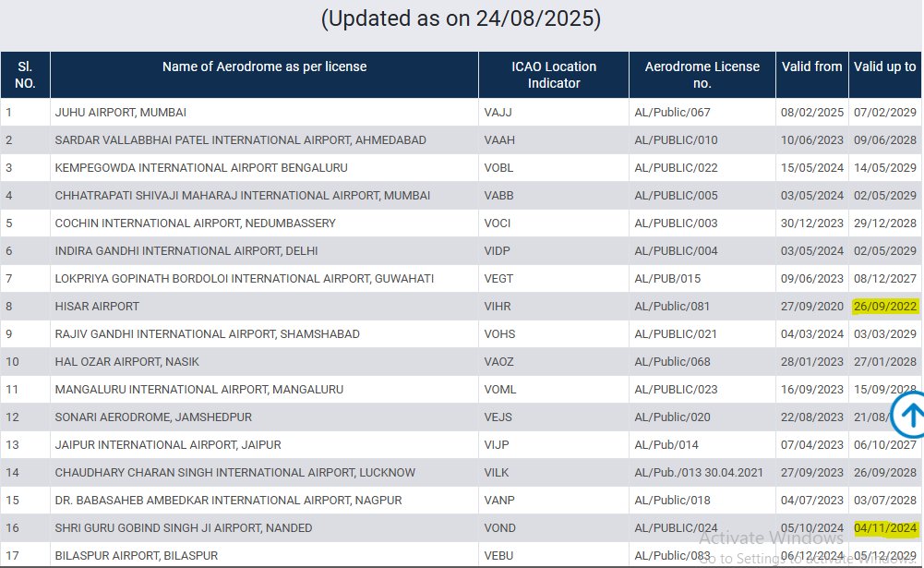Click license number 'AL/Public/081'
This screenshot has height=568, width=924.
pyautogui.click(x=672, y=306)
